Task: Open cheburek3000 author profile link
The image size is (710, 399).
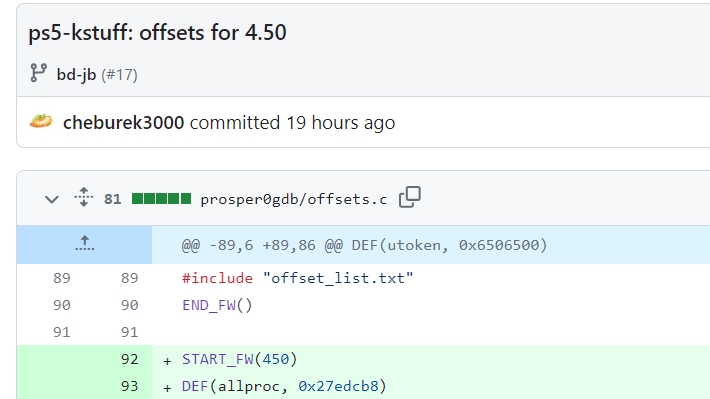Action: [x=124, y=123]
